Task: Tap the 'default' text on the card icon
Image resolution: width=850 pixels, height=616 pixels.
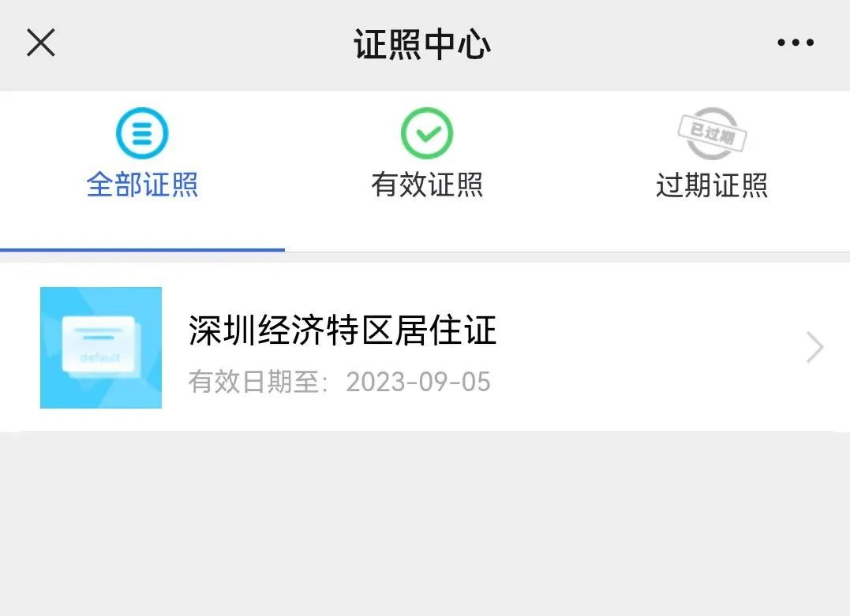Action: click(99, 357)
